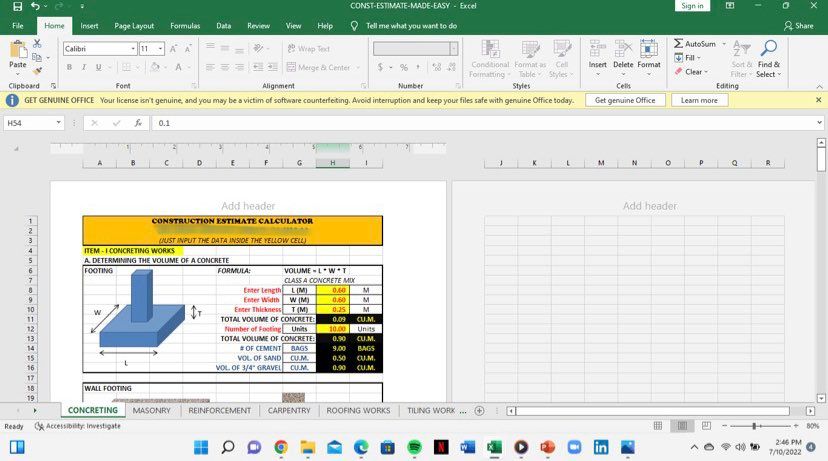This screenshot has height=461, width=828.
Task: Click in Tell me what you want search
Action: tap(411, 25)
